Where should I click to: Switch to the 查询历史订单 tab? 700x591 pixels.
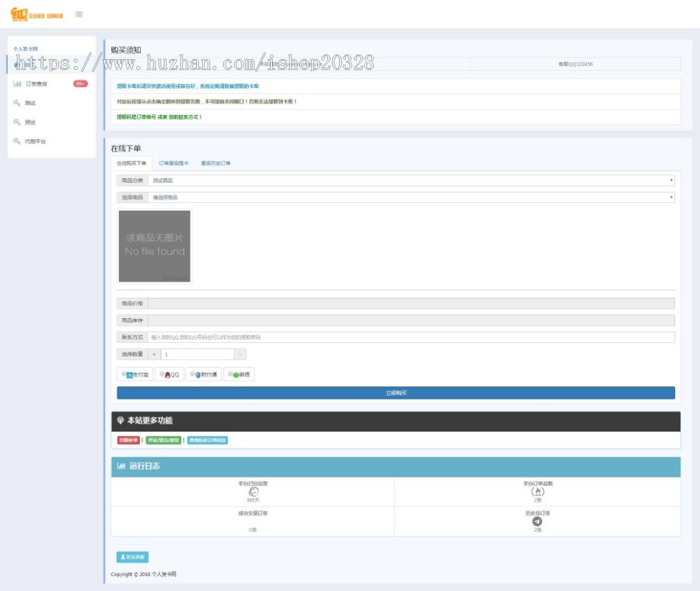coord(215,163)
